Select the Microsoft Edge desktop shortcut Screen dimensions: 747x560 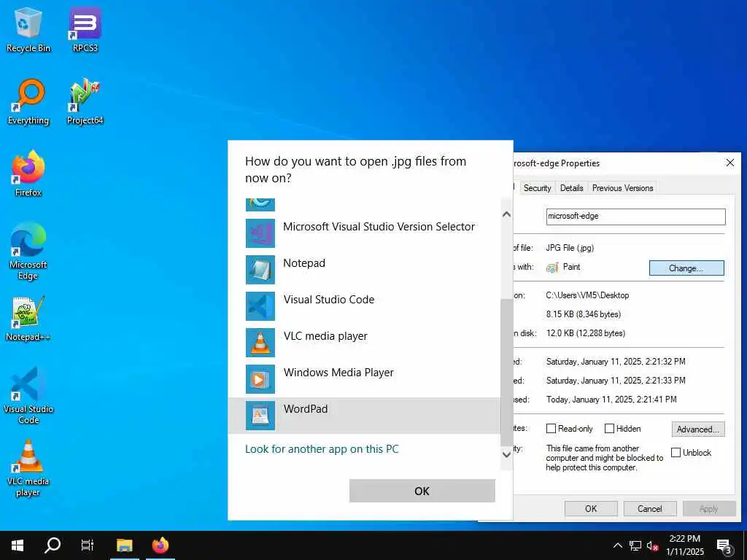[x=28, y=252]
